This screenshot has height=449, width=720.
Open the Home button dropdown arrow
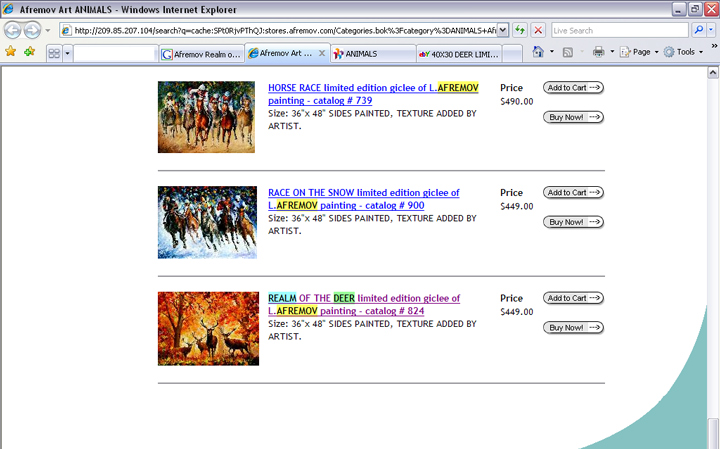(552, 52)
